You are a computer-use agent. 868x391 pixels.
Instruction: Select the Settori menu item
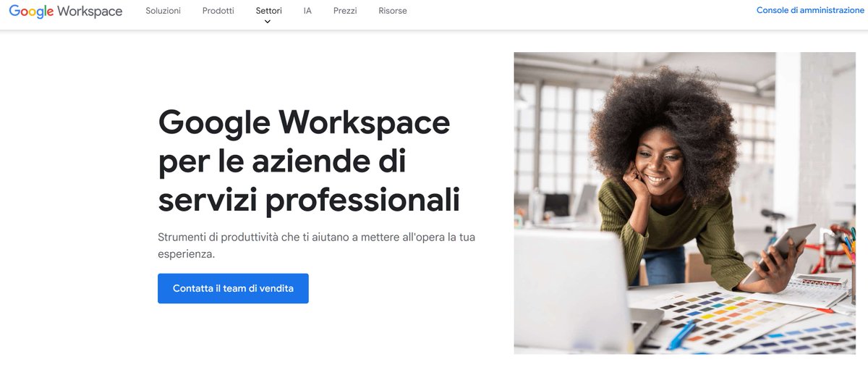click(x=269, y=11)
